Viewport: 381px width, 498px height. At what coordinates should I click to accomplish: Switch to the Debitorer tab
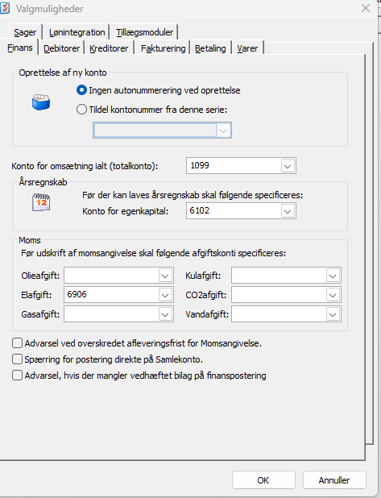click(x=62, y=49)
